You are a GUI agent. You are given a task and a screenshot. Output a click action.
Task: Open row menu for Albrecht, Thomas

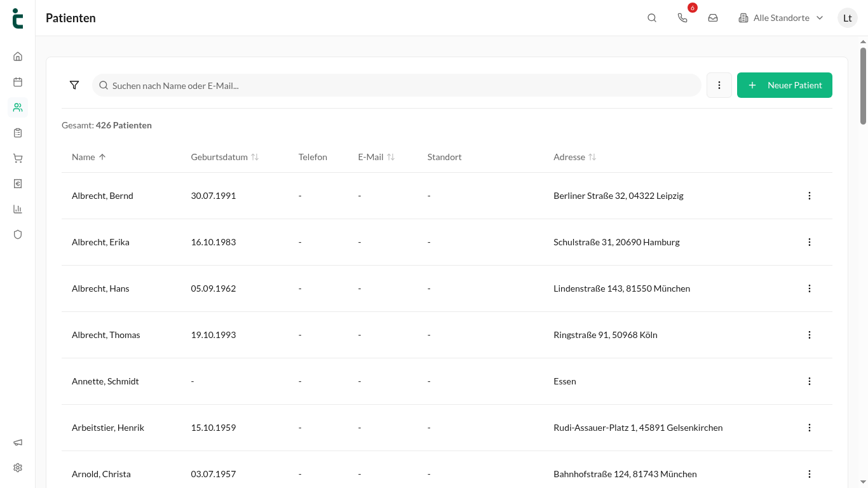pos(810,335)
